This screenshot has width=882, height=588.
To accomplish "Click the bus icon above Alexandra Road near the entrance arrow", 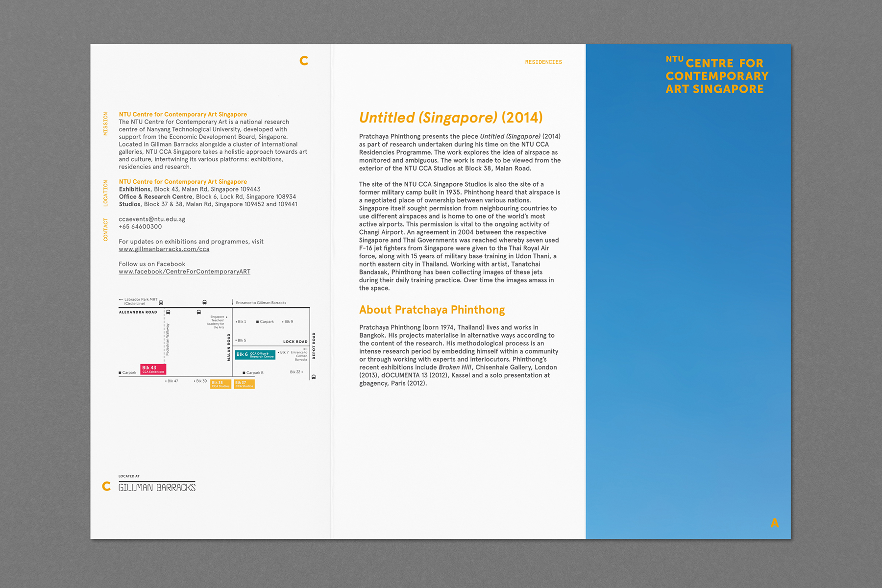I will point(204,302).
